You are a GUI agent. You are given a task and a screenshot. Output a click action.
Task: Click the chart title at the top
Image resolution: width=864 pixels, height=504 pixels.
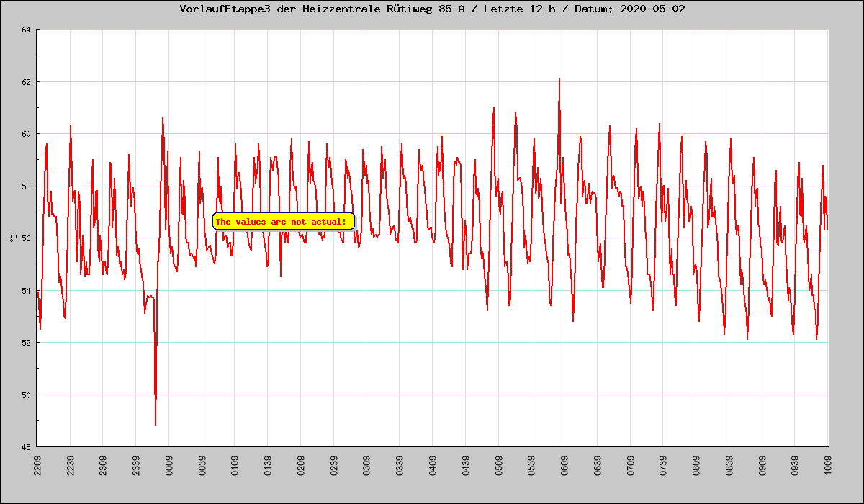click(432, 9)
